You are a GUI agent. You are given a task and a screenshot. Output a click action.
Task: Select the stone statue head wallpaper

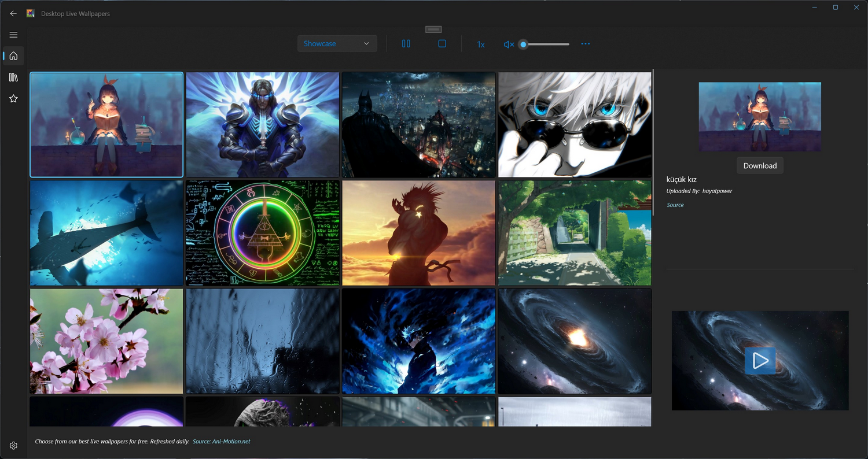pyautogui.click(x=263, y=412)
